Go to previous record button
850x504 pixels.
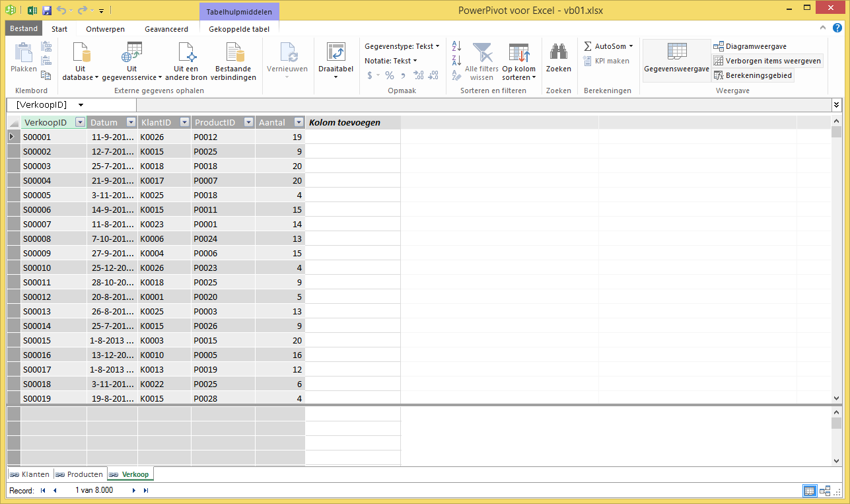(x=55, y=491)
